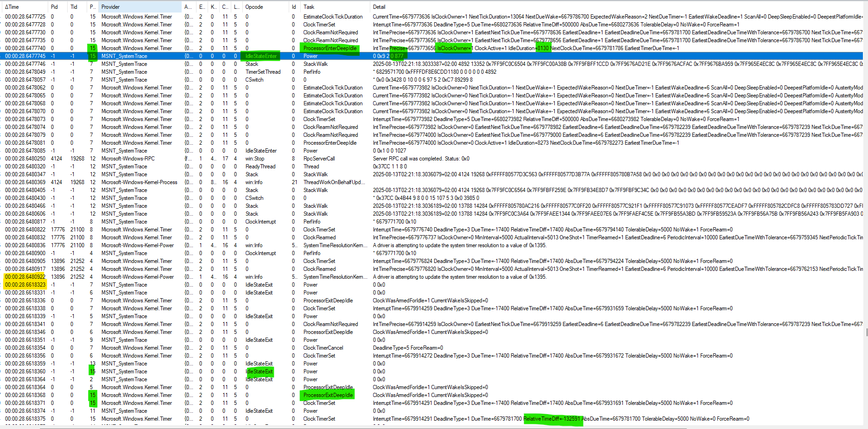Click ProcessorExitDeepIdle in the 00:00:28.6618346 row
Viewport: 868px width, 429px height.
point(328,332)
